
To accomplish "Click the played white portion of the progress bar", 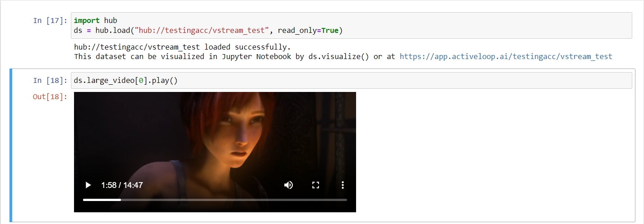I will tap(102, 200).
